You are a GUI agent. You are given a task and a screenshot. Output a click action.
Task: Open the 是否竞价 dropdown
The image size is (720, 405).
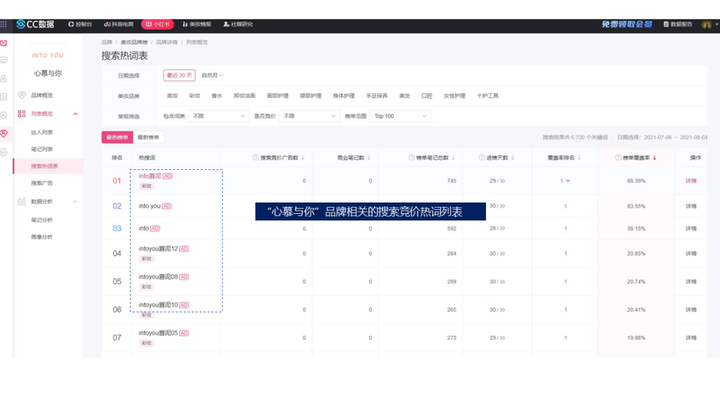(x=309, y=116)
